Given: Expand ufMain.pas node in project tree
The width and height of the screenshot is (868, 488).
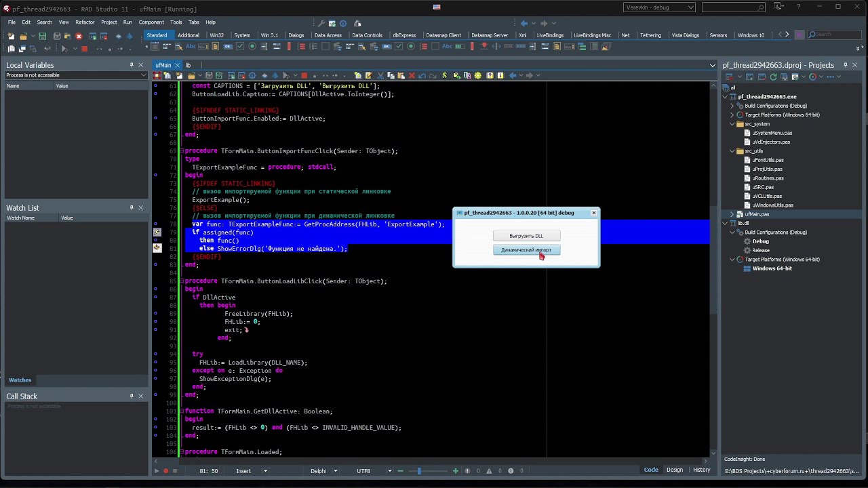Looking at the screenshot, I should point(732,214).
